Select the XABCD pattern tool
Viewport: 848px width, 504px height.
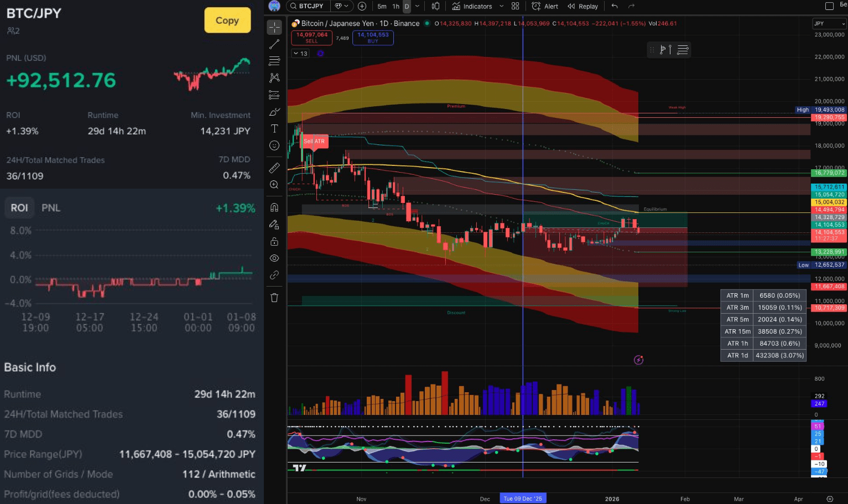pos(274,77)
